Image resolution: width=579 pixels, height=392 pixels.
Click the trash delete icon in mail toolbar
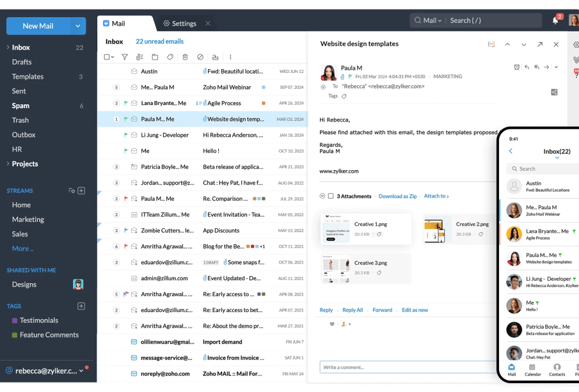(185, 57)
